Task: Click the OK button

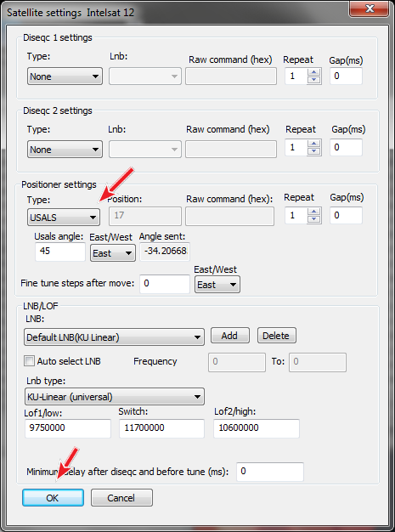Action: (53, 498)
